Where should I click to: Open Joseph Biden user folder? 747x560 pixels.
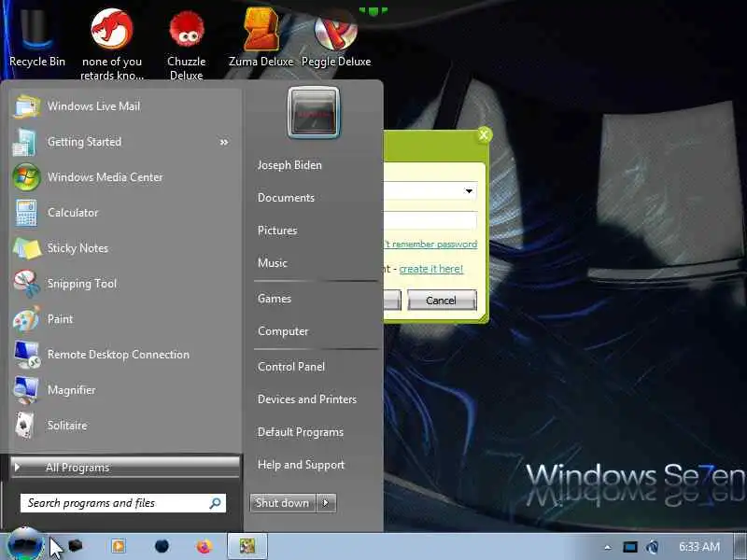click(x=289, y=165)
